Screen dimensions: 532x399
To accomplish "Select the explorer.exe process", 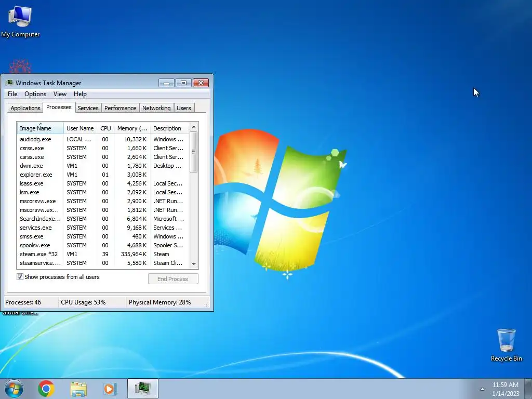I will pos(103,175).
